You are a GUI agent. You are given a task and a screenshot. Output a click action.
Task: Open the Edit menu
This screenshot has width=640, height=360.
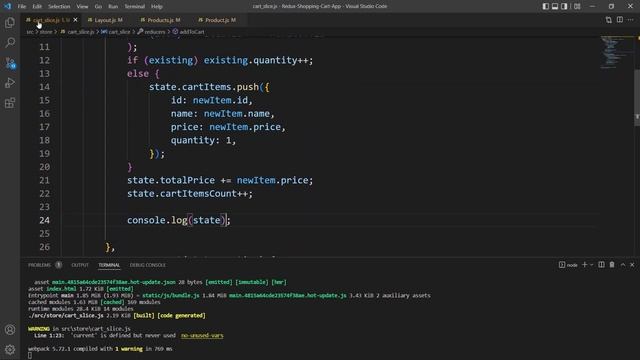pos(37,7)
